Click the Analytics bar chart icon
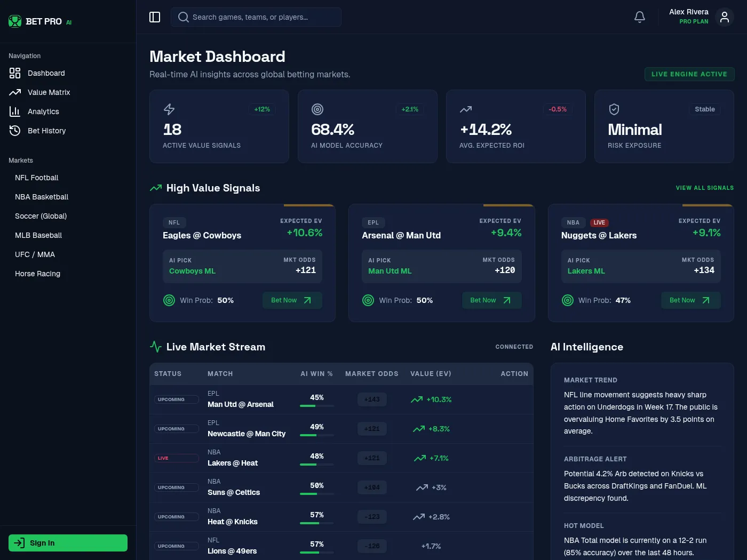The height and width of the screenshot is (560, 747). [x=15, y=111]
